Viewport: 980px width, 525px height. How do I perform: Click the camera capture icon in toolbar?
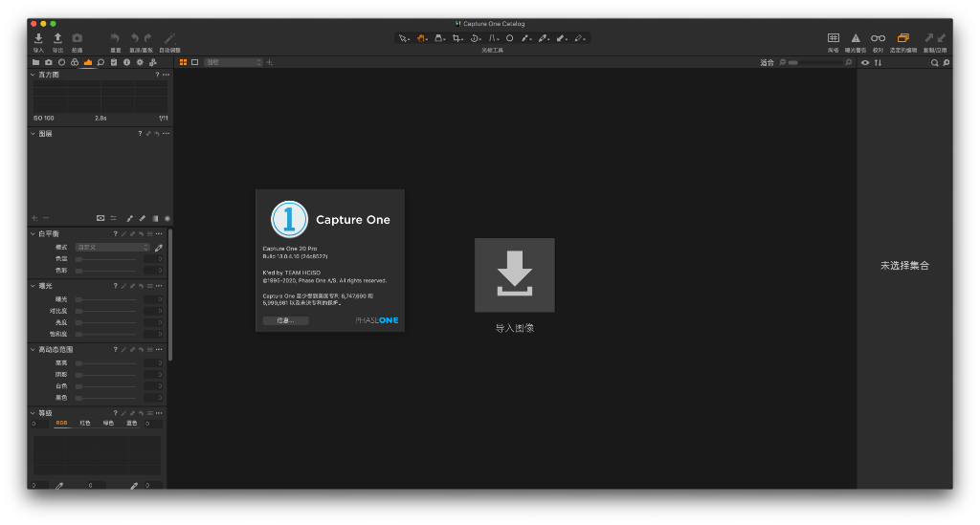tap(77, 38)
